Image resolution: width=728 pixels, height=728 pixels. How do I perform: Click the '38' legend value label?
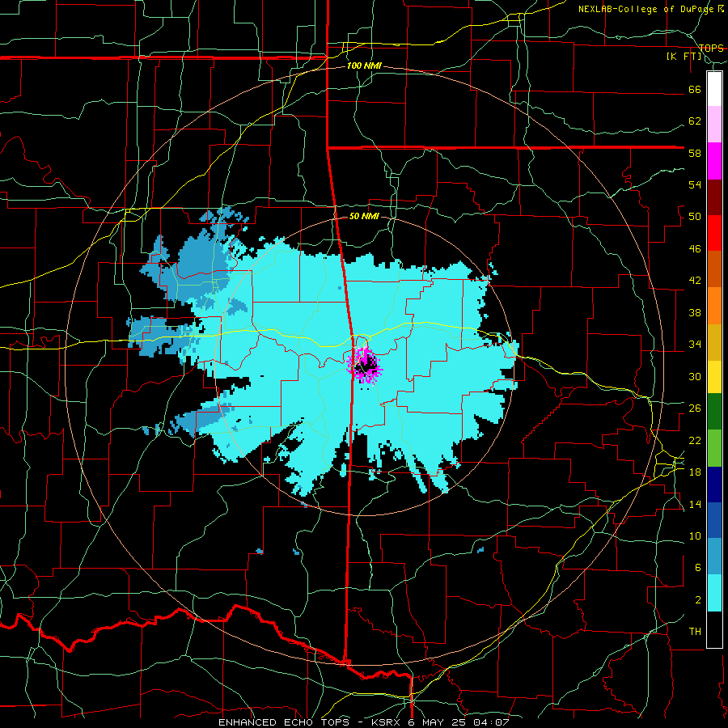click(695, 312)
